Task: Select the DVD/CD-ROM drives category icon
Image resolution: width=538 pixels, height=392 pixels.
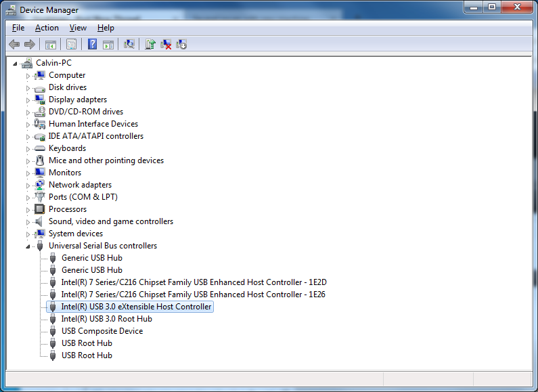Action: click(40, 112)
